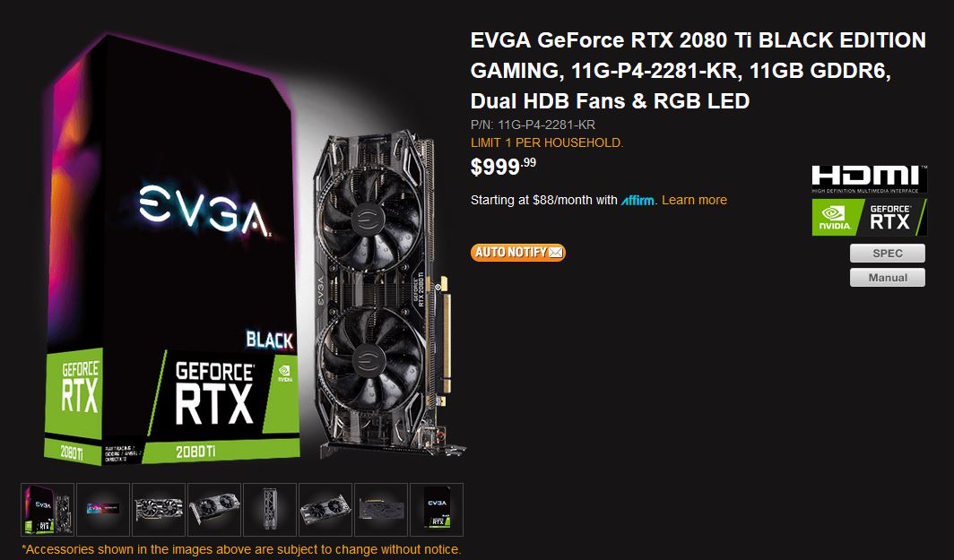Click the EVGA GeForce RTX 2080 Ti product title

[698, 71]
